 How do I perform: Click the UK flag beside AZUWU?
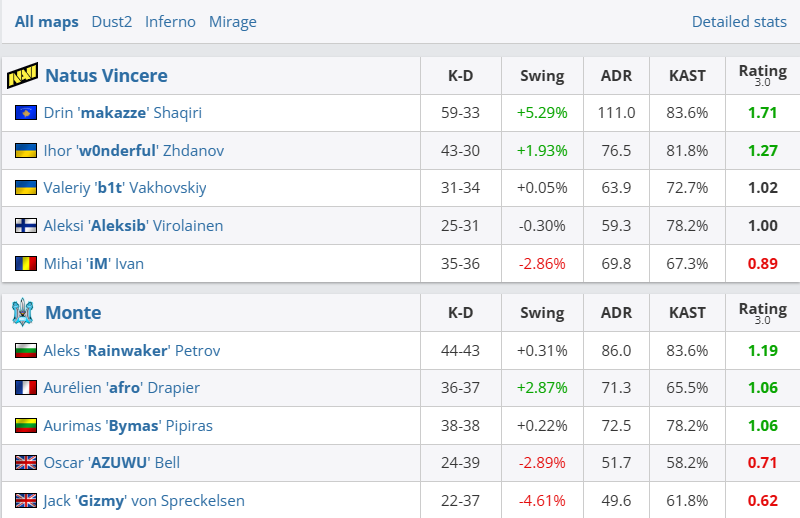coord(25,463)
